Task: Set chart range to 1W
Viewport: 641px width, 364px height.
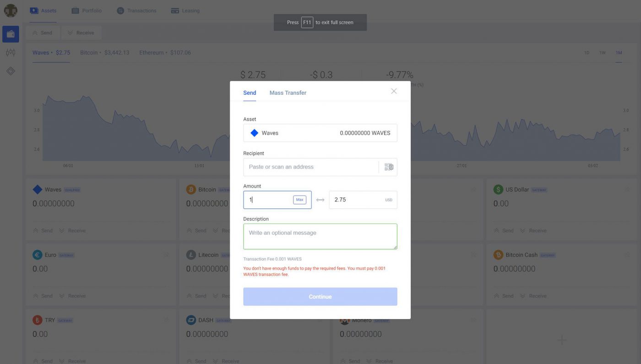Action: pyautogui.click(x=603, y=53)
